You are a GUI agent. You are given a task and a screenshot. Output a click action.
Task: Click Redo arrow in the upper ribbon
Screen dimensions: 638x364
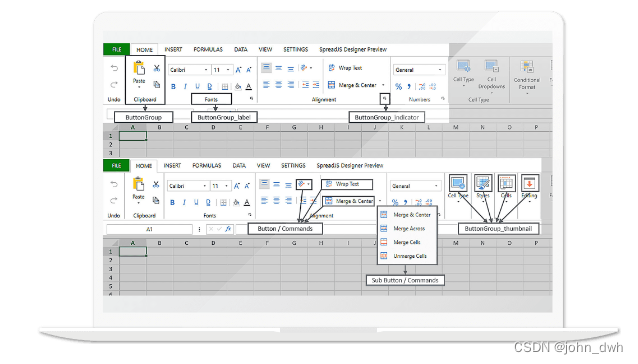[114, 85]
